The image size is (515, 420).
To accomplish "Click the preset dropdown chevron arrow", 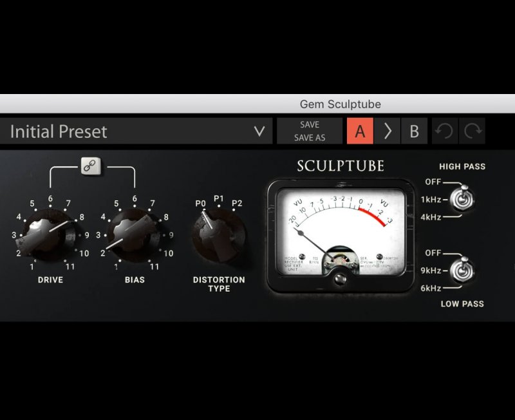I will 259,131.
